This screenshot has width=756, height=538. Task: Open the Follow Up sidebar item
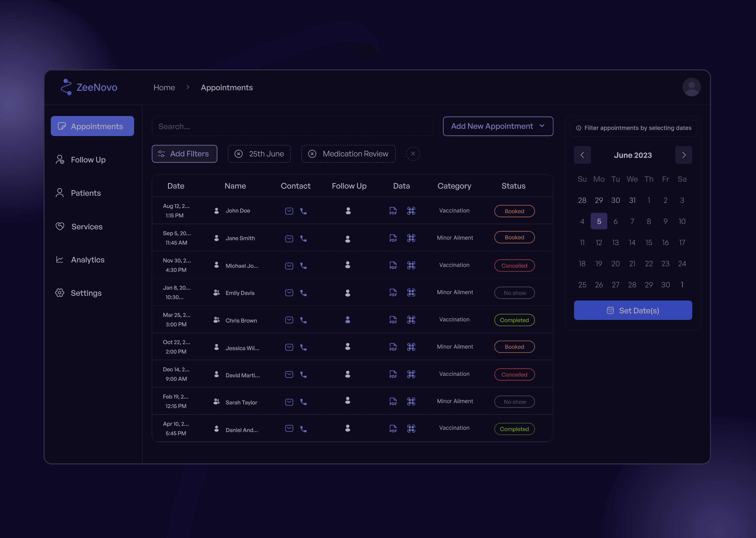(x=88, y=160)
